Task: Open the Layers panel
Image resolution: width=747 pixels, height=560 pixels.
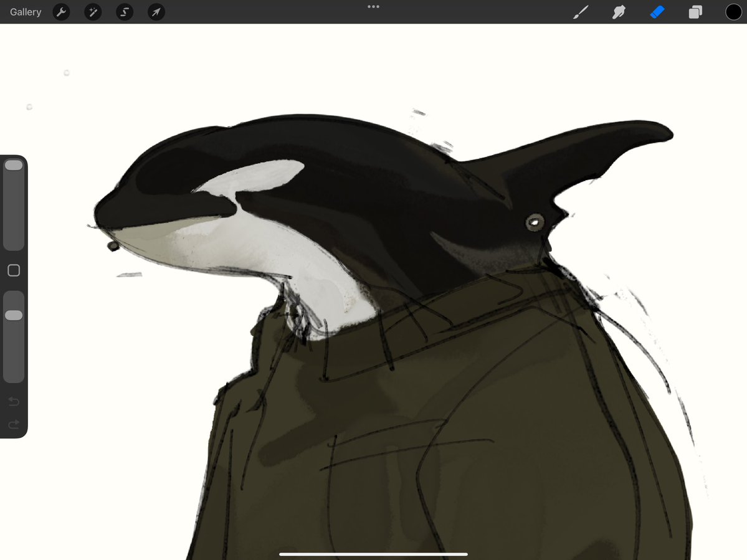Action: coord(695,12)
